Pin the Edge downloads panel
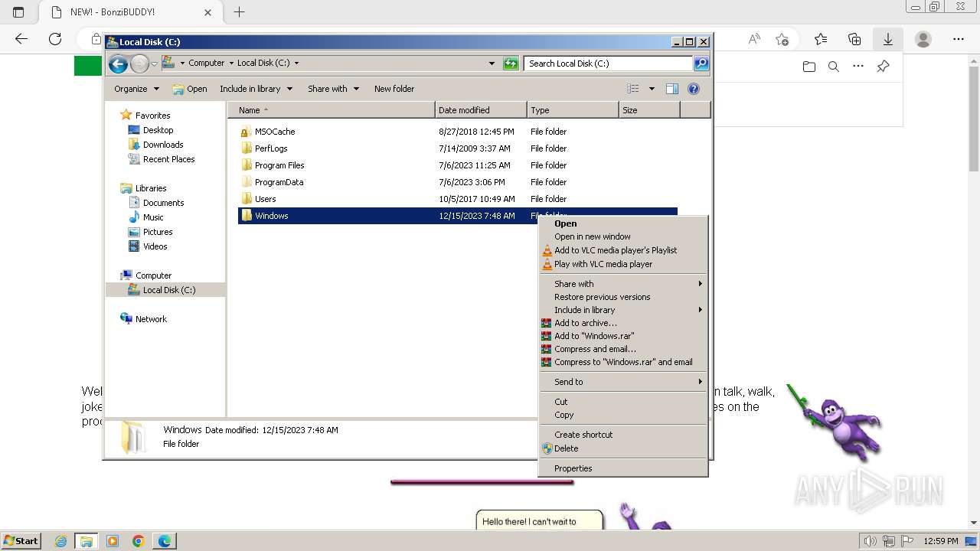Image resolution: width=980 pixels, height=551 pixels. (x=883, y=67)
